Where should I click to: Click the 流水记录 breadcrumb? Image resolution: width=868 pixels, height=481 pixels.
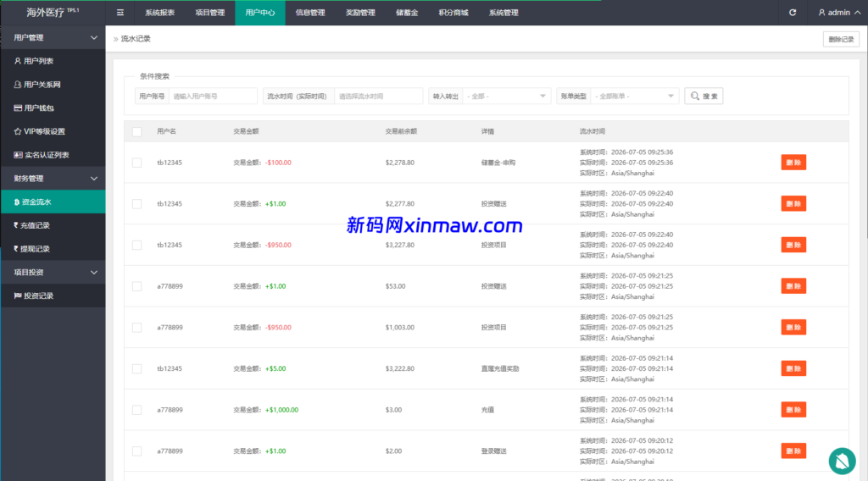136,39
